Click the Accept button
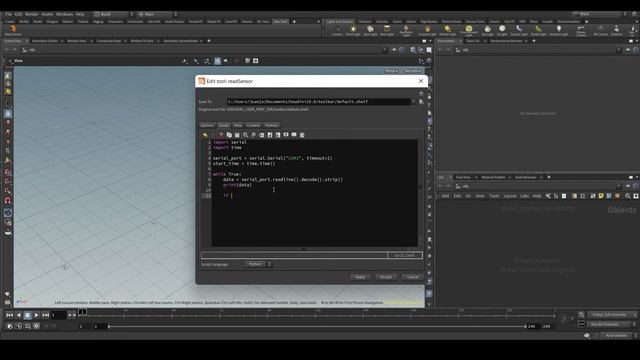This screenshot has width=640, height=360. (x=386, y=277)
